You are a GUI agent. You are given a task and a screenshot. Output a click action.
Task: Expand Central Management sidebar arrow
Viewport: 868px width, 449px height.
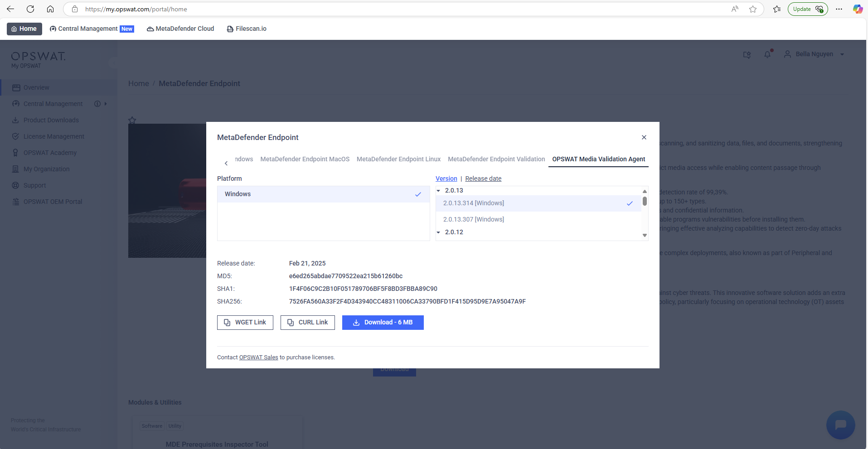pos(106,104)
